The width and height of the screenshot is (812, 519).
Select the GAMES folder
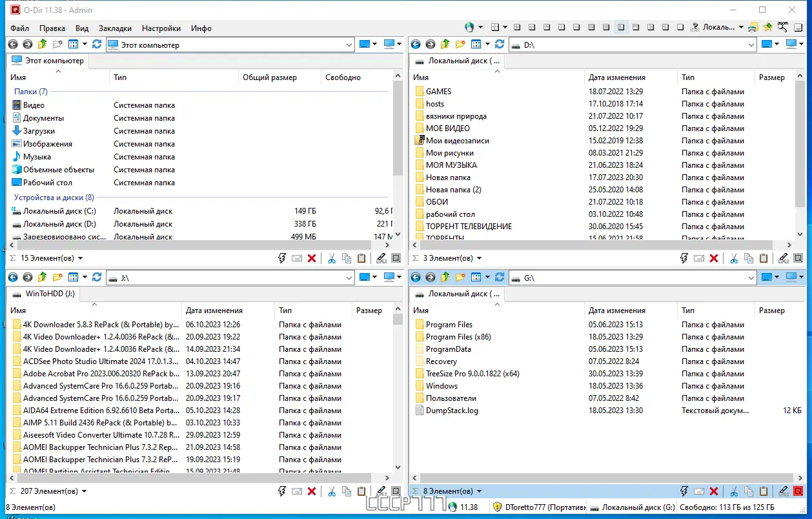tap(438, 92)
